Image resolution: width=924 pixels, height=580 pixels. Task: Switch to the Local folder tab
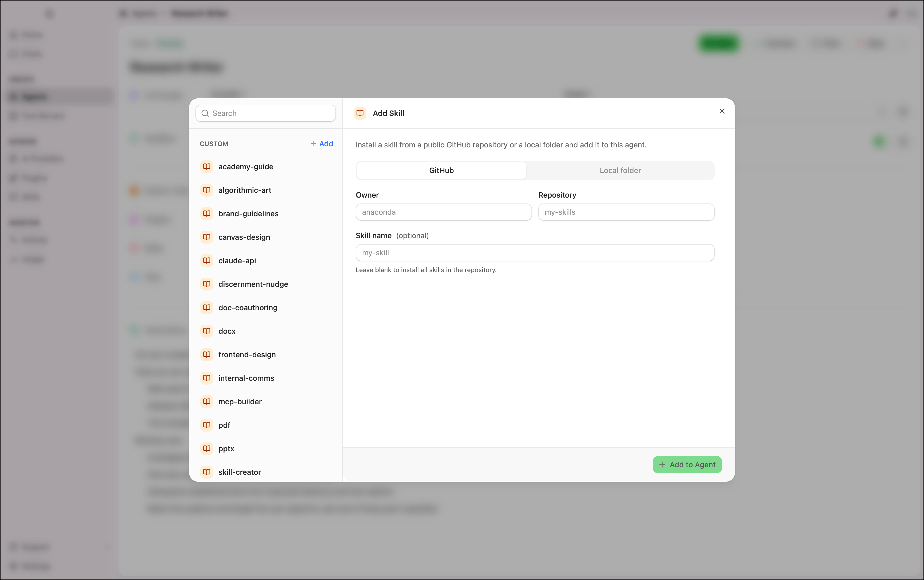pos(620,170)
